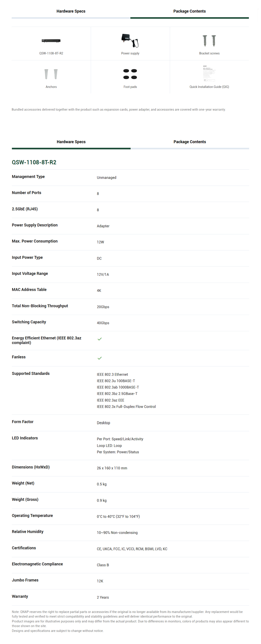
Task: Switch to the upper Hardware Specs tab
Action: pyautogui.click(x=71, y=11)
